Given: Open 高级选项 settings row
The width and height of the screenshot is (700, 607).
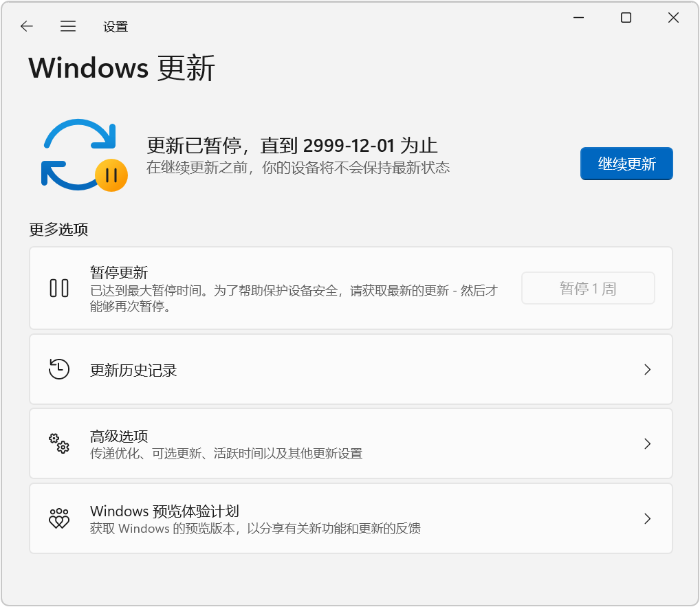Looking at the screenshot, I should tap(351, 444).
